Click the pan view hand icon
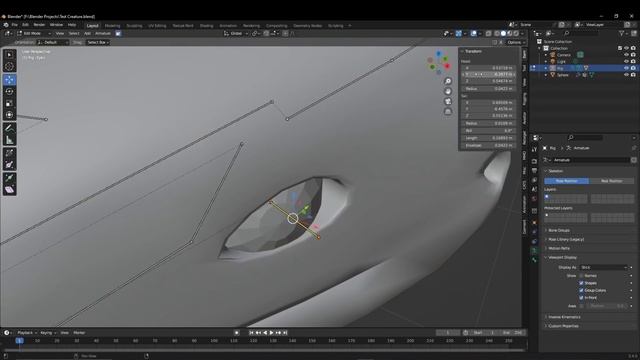Screen dimensions: 640x360 point(448,91)
